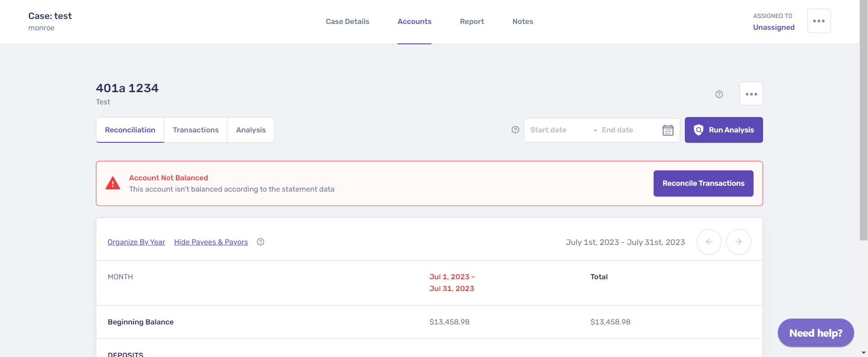Click the Organize By Year link

136,242
